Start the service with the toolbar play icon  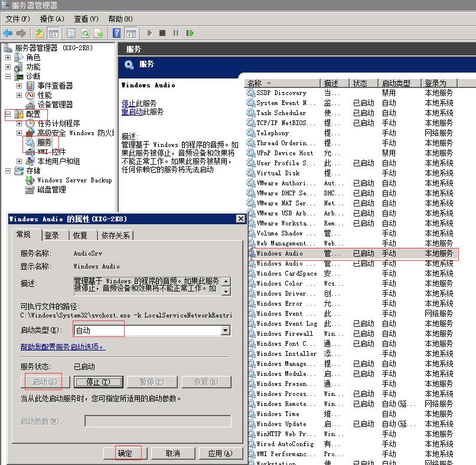tap(150, 32)
